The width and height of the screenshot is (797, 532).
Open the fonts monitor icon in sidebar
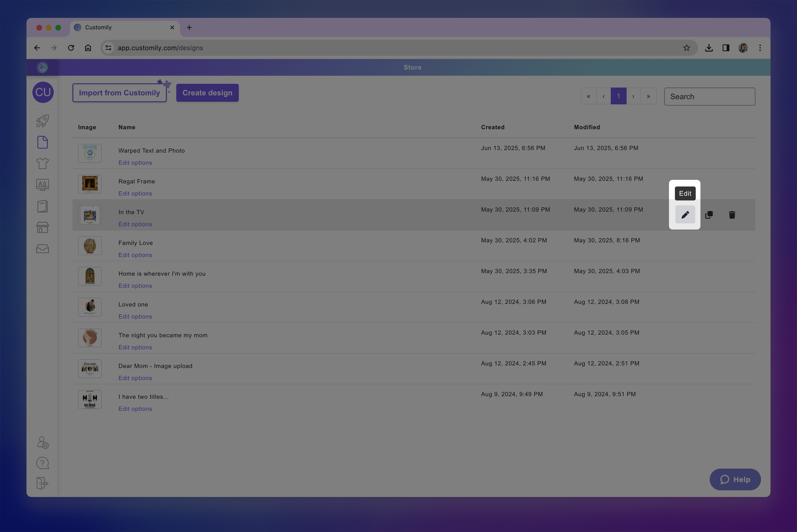coord(42,185)
